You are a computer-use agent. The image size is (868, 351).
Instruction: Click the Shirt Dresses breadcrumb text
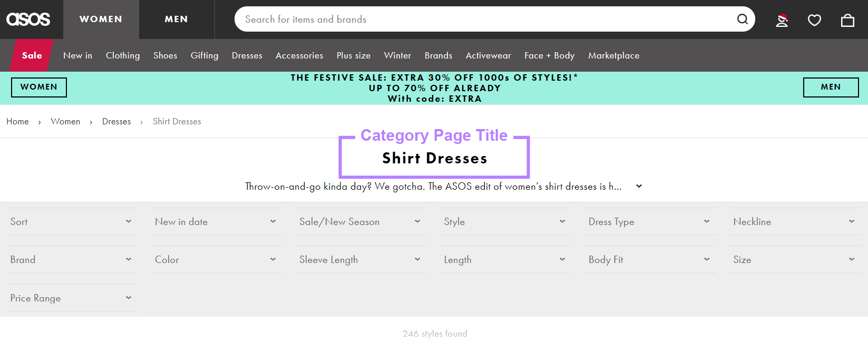177,121
